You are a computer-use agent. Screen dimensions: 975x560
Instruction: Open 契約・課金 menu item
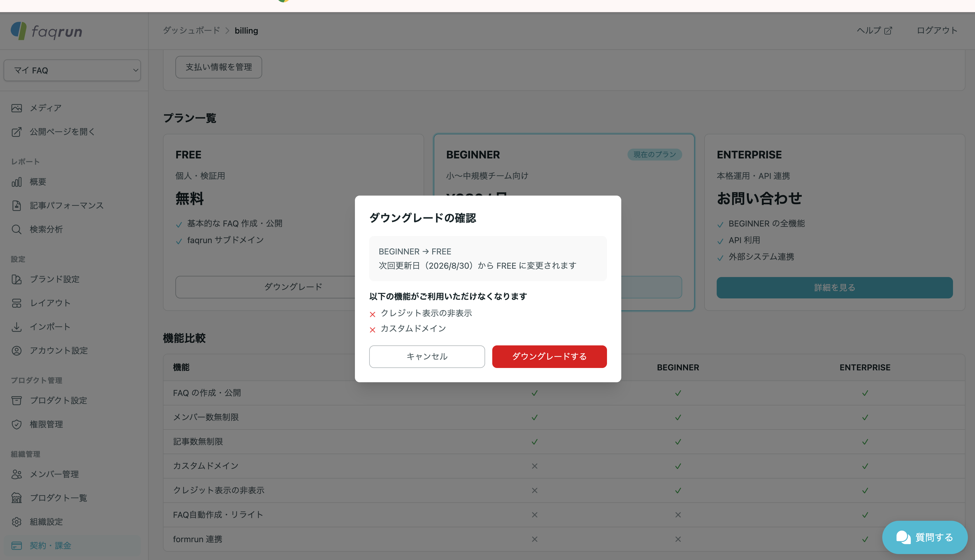[72, 546]
